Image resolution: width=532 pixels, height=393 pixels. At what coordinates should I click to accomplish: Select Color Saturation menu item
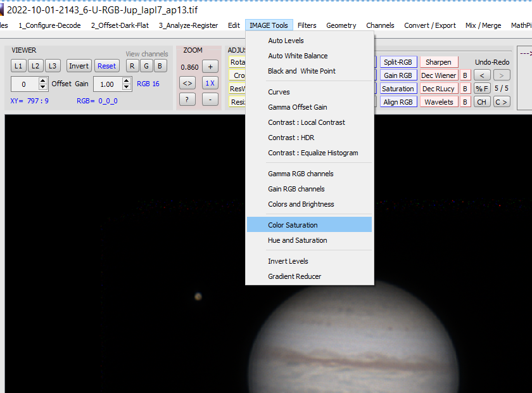[309, 225]
